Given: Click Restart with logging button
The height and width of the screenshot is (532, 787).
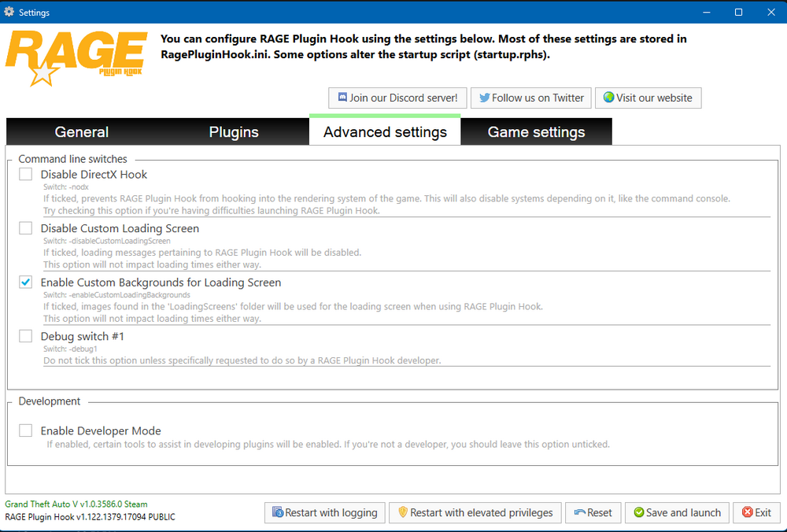Looking at the screenshot, I should pos(325,512).
